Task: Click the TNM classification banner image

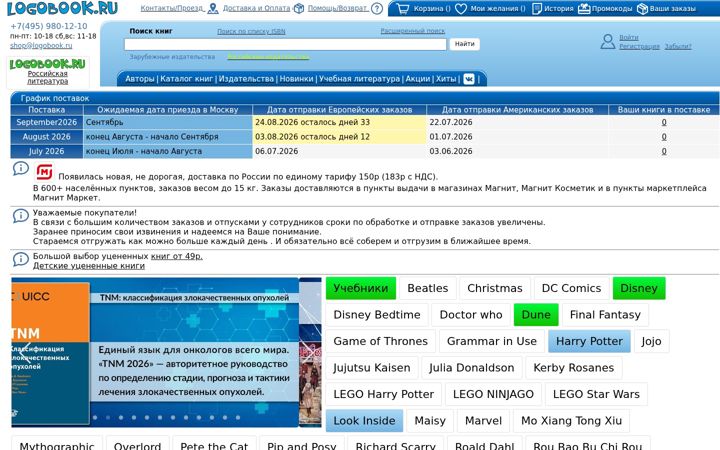Action: [x=155, y=352]
